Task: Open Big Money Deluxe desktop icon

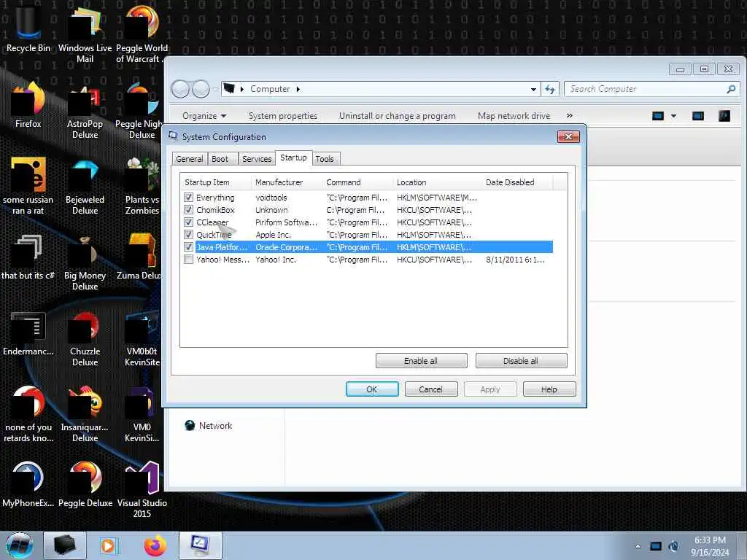Action: [x=85, y=262]
